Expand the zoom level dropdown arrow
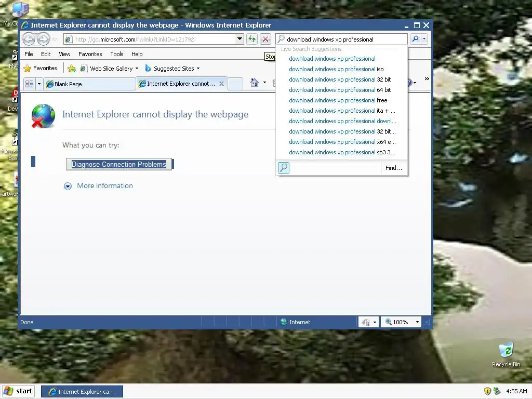This screenshot has width=532, height=399. [x=417, y=322]
